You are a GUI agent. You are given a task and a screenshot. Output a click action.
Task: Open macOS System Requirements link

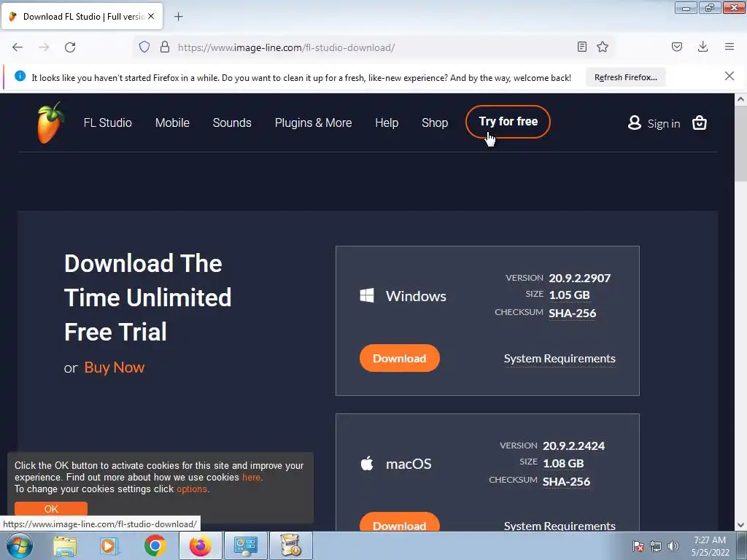[x=560, y=525]
